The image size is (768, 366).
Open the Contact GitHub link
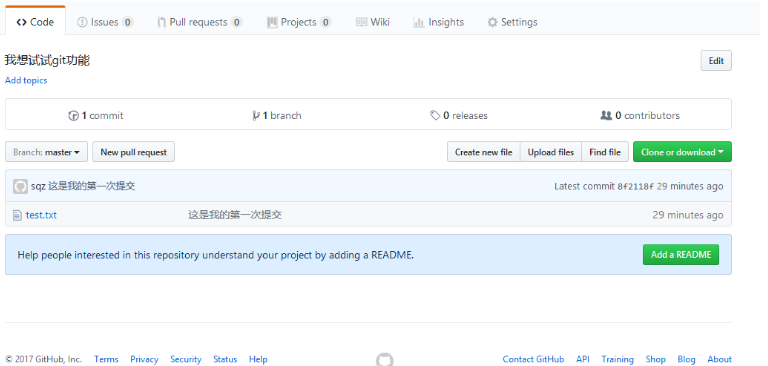click(x=533, y=359)
